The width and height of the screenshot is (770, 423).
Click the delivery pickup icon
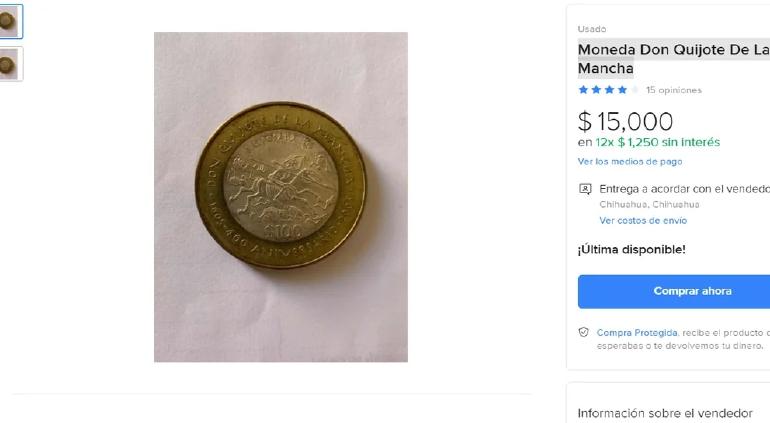click(x=585, y=189)
